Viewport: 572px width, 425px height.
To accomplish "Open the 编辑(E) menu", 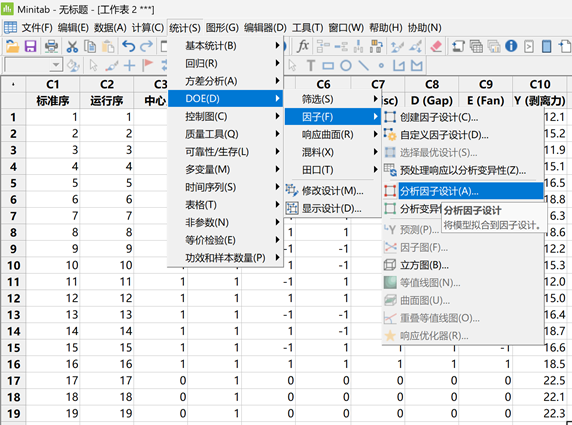I will [x=73, y=28].
